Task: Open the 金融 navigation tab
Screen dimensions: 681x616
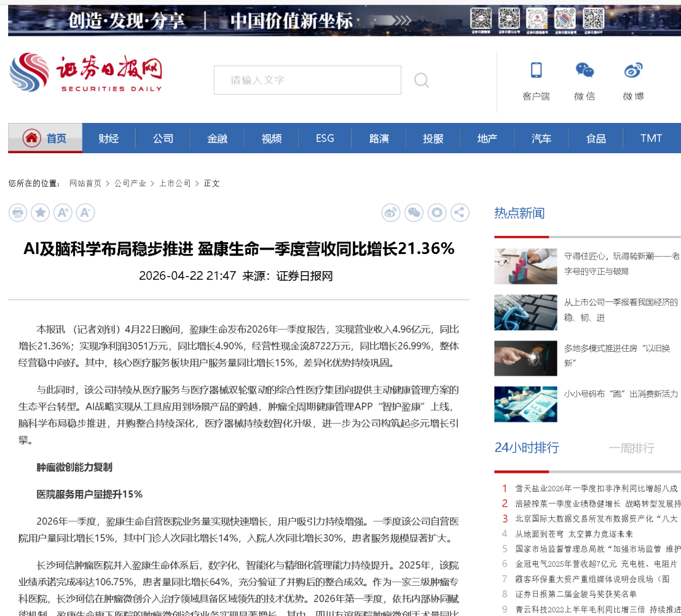Action: pos(217,138)
